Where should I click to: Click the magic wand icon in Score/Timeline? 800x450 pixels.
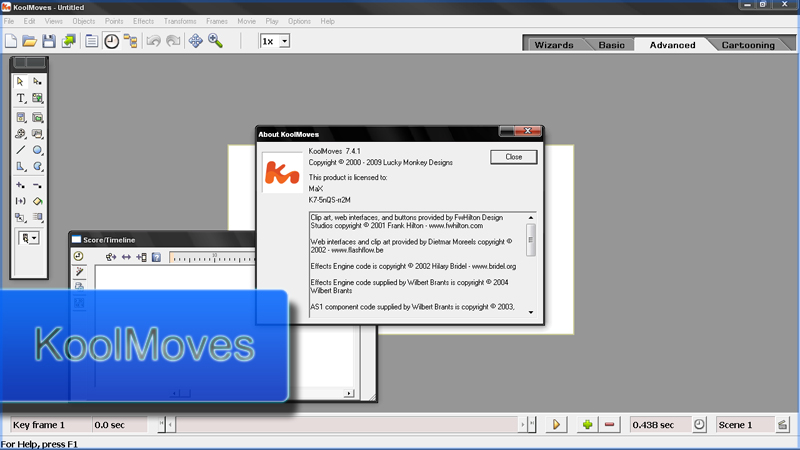pos(79,272)
